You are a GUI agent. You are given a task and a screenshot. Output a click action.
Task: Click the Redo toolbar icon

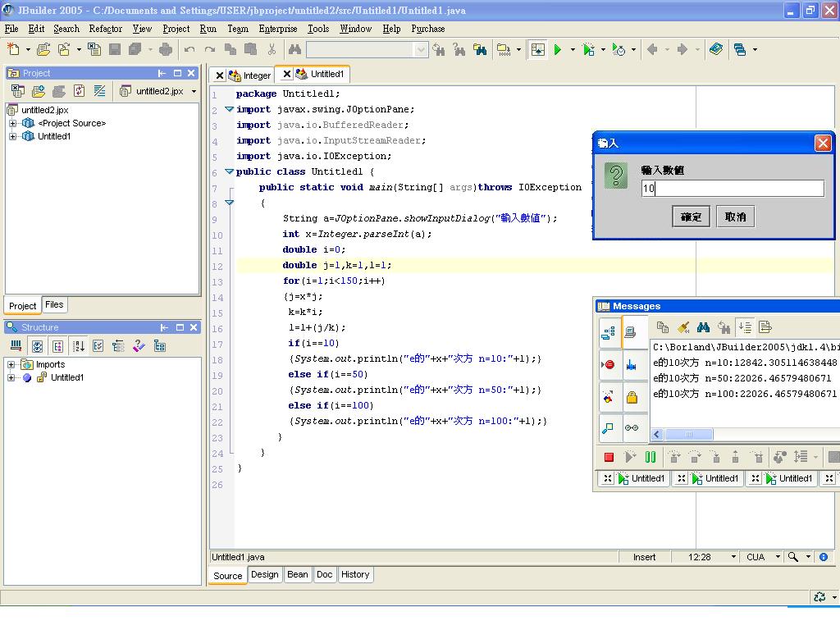point(210,50)
